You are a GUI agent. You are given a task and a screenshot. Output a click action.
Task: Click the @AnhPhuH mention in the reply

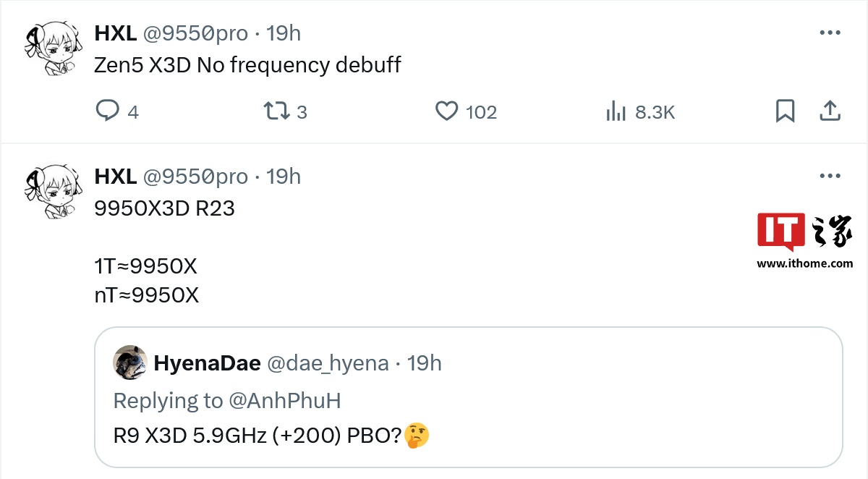tap(299, 400)
